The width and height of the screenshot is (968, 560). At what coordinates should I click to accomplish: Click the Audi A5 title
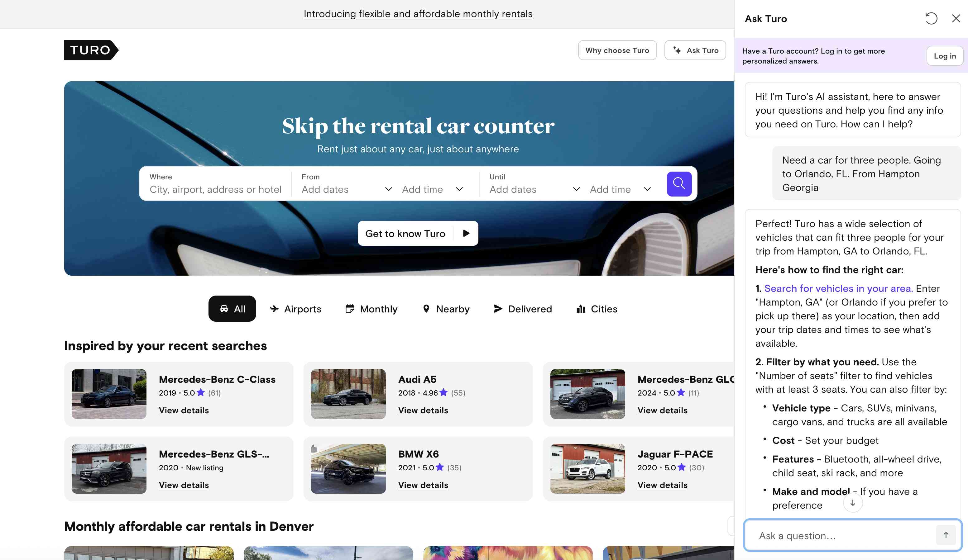click(418, 379)
